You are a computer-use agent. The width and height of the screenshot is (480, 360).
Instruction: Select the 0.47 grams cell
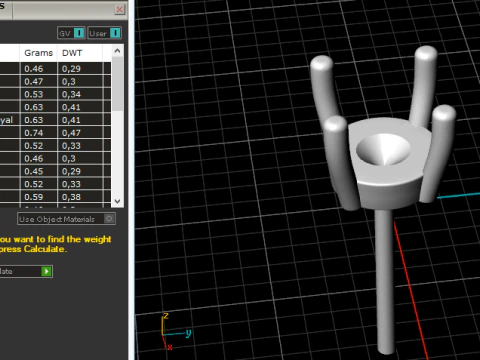click(x=38, y=82)
